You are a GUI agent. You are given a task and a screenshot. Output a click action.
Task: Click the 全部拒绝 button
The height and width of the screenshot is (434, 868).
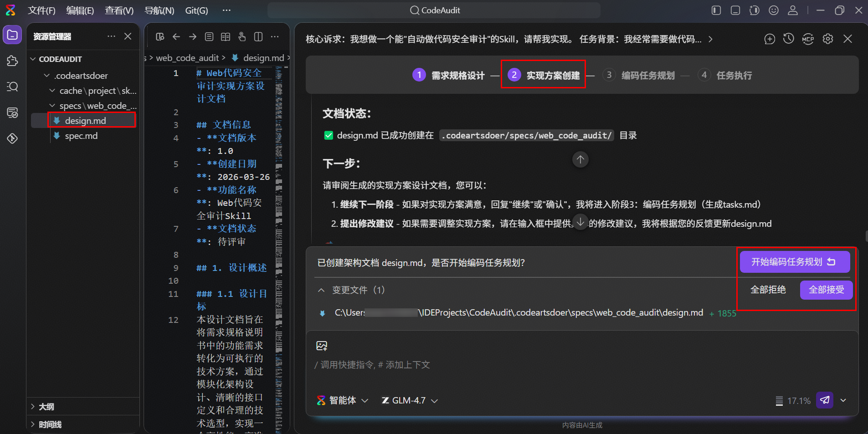tap(768, 290)
